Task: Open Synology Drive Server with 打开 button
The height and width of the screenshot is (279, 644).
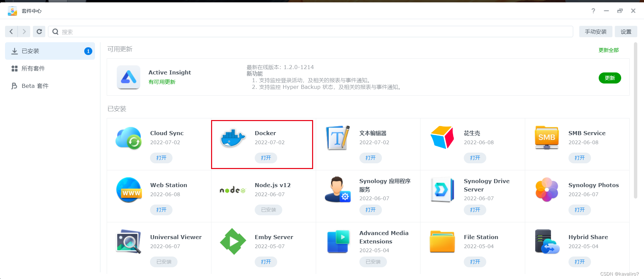Action: point(475,210)
